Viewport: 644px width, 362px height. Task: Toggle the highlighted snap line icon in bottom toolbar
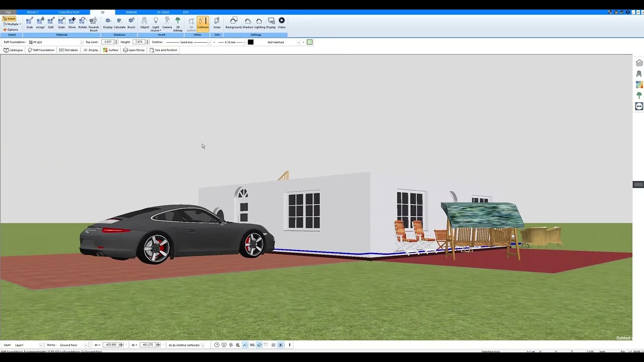click(245, 345)
